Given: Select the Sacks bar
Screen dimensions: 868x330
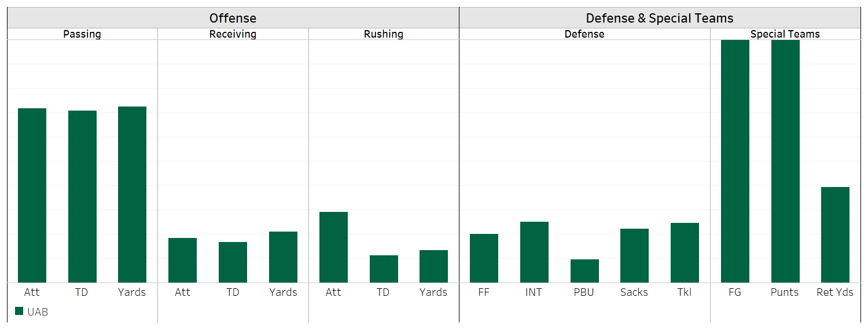Looking at the screenshot, I should (x=634, y=255).
